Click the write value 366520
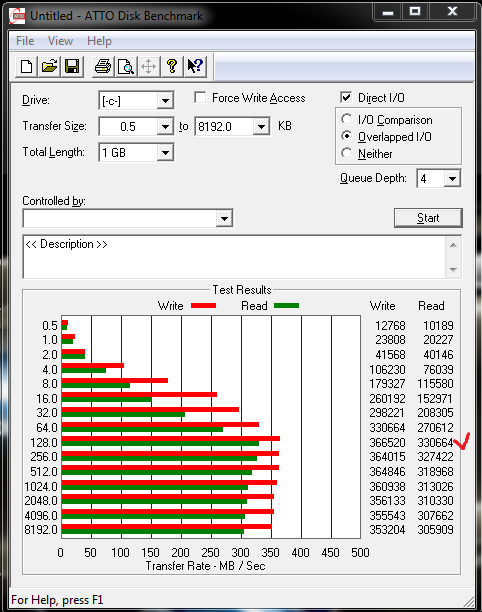The image size is (482, 612). tap(388, 442)
